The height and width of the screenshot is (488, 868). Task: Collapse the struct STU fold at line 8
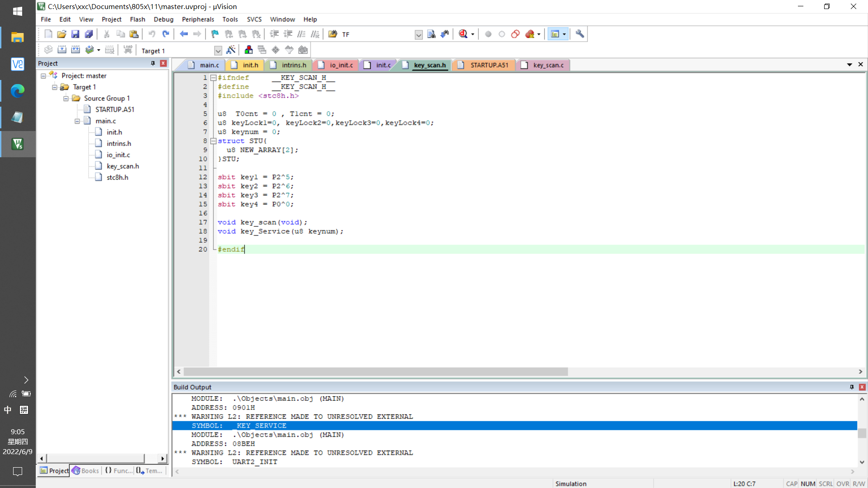(213, 141)
